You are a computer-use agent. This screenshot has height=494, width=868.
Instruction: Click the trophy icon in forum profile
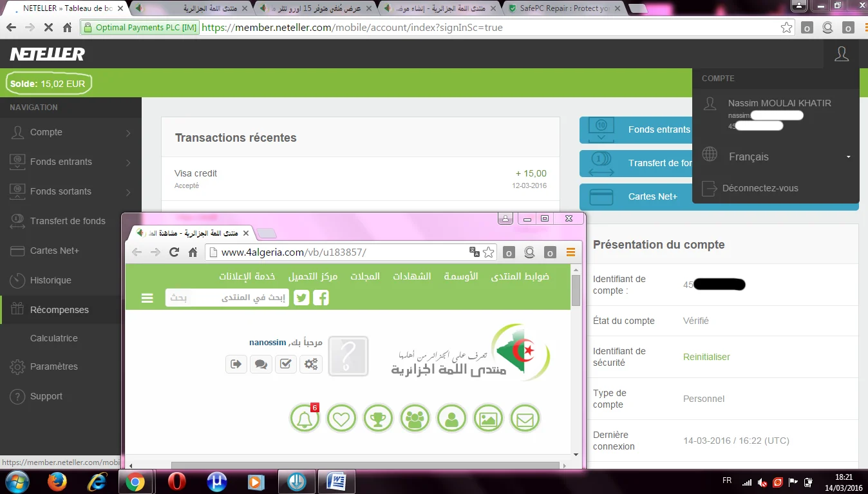[x=378, y=419]
